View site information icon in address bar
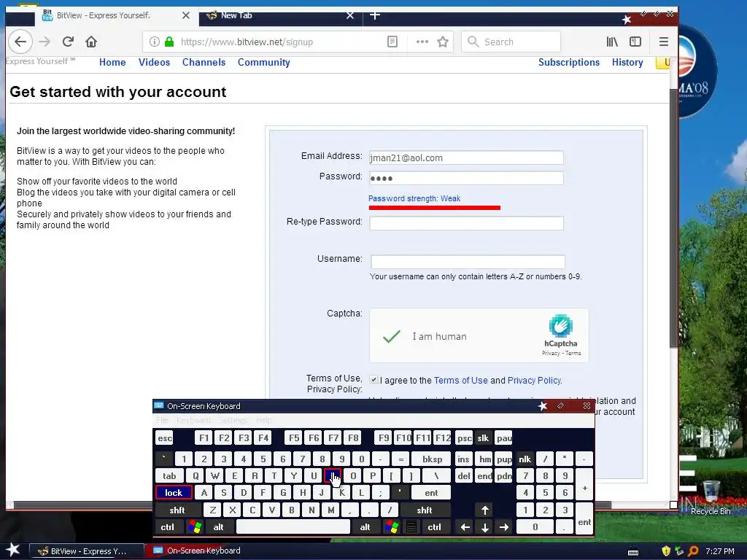The width and height of the screenshot is (747, 560). [155, 42]
